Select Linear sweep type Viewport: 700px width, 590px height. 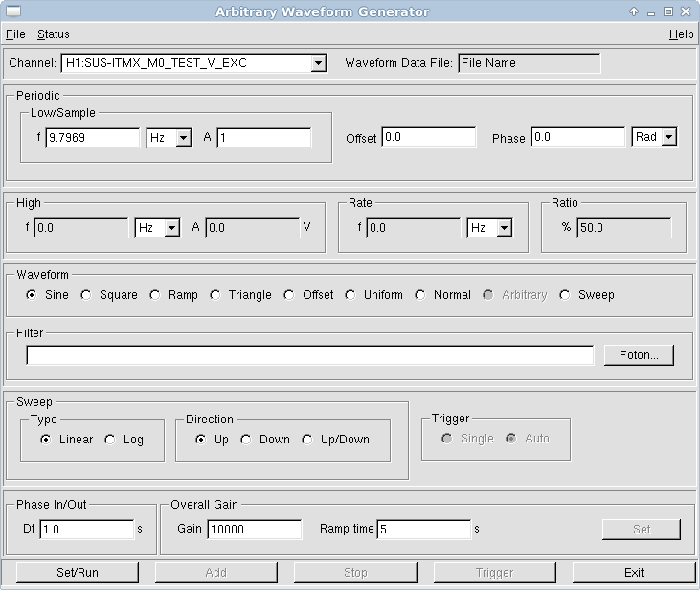click(x=46, y=440)
